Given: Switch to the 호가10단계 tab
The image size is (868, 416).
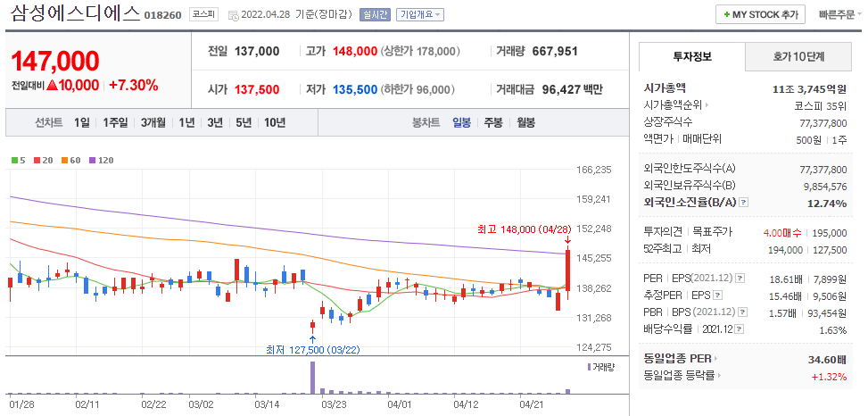Looking at the screenshot, I should click(x=798, y=56).
